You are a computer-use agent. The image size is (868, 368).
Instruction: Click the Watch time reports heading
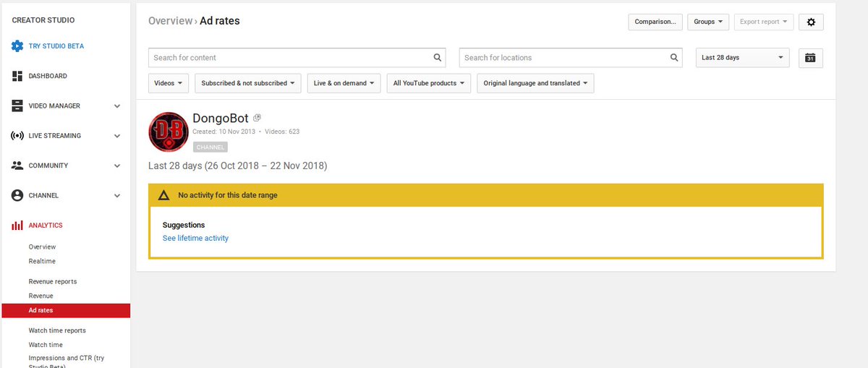[x=57, y=330]
